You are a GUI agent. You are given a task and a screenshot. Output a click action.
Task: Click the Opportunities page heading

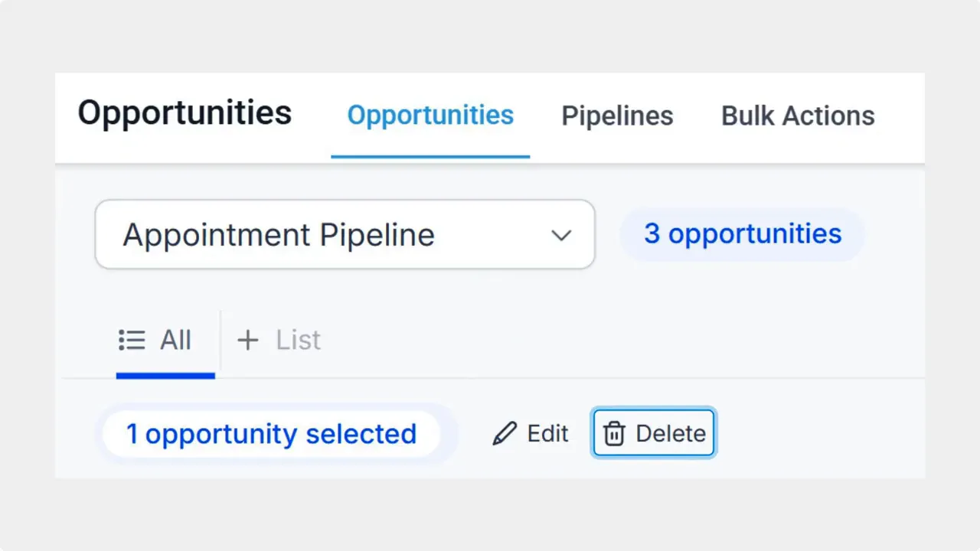184,112
